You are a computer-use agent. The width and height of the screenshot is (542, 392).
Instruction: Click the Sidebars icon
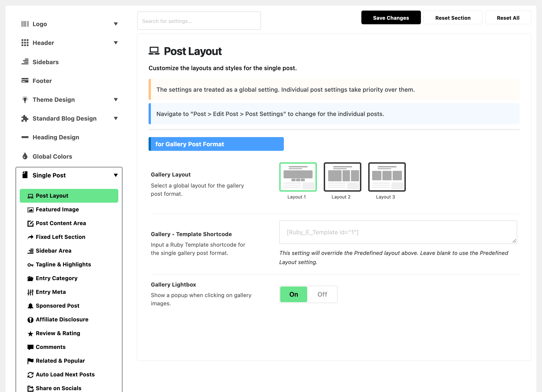[25, 62]
